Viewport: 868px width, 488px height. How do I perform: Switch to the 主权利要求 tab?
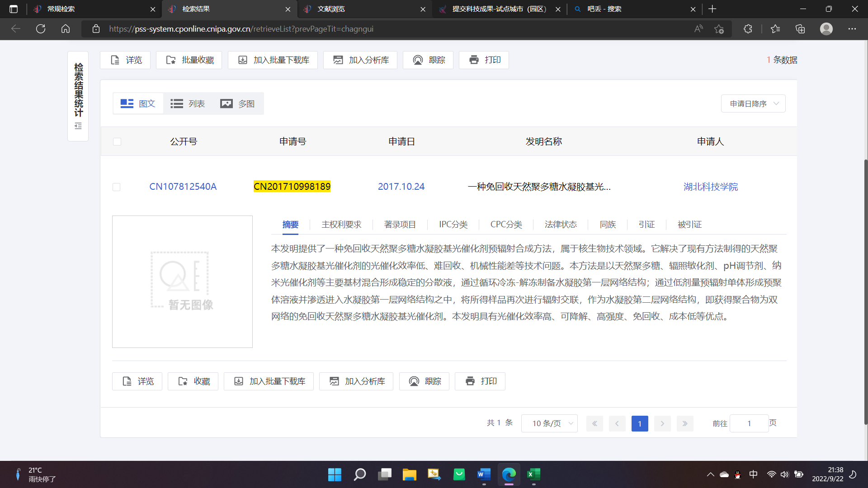[x=341, y=225]
